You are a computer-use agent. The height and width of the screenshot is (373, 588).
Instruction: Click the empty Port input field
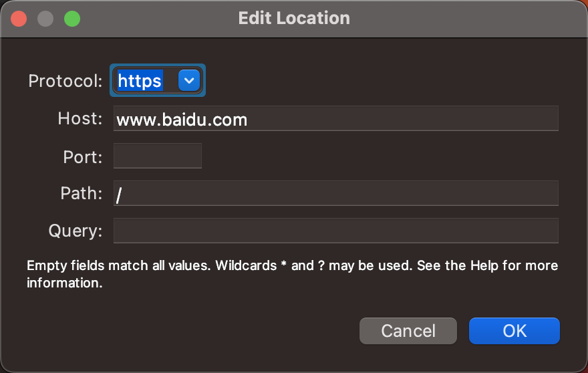tap(158, 157)
